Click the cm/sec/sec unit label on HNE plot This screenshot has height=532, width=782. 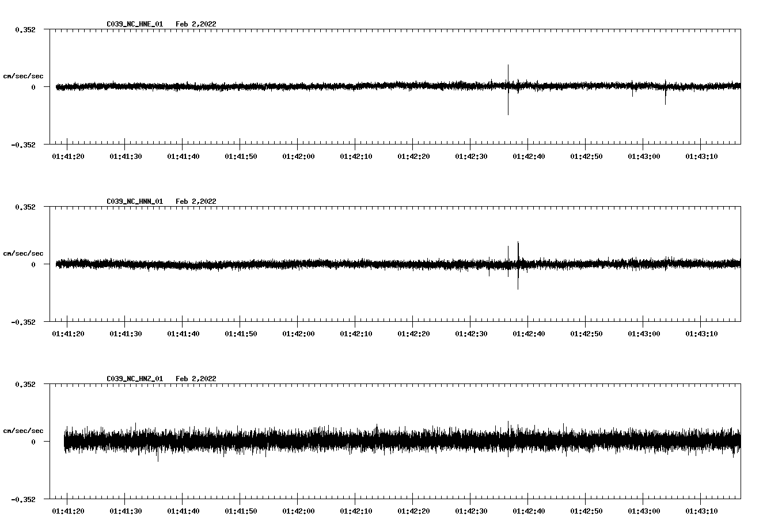pyautogui.click(x=23, y=76)
